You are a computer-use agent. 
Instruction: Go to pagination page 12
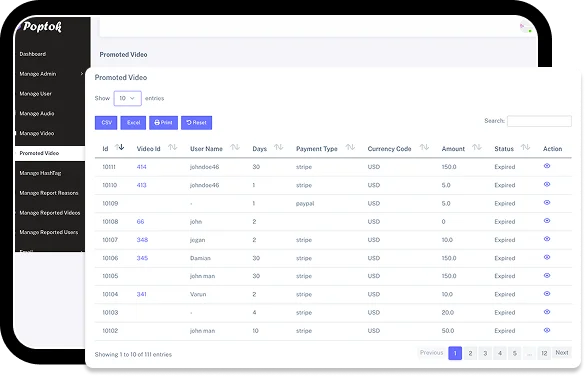(x=544, y=353)
